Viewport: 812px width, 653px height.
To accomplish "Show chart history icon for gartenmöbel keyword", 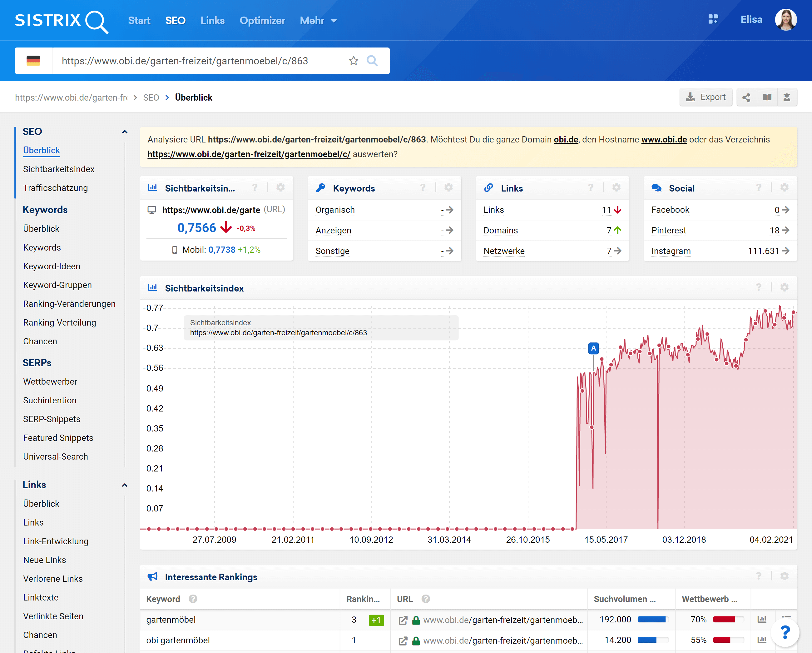I will (761, 620).
